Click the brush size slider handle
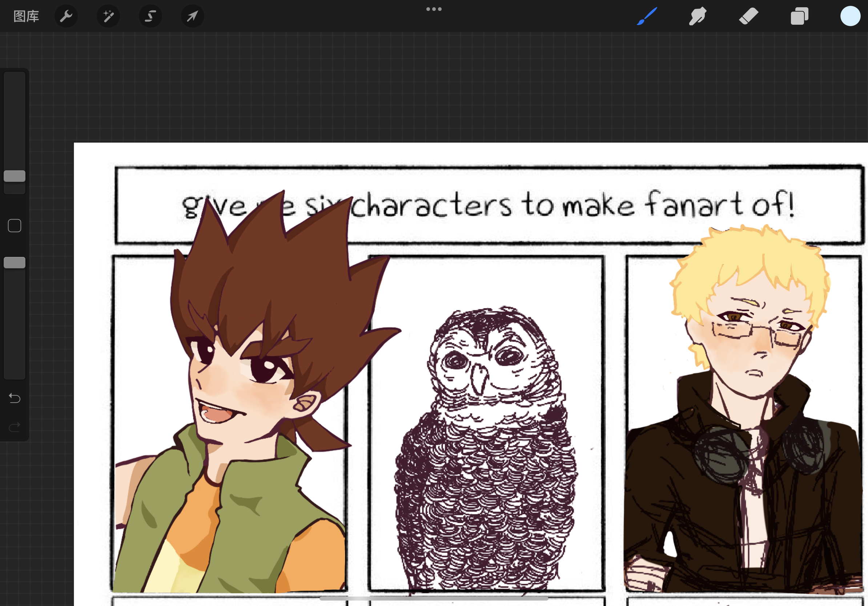The height and width of the screenshot is (606, 868). (x=15, y=176)
